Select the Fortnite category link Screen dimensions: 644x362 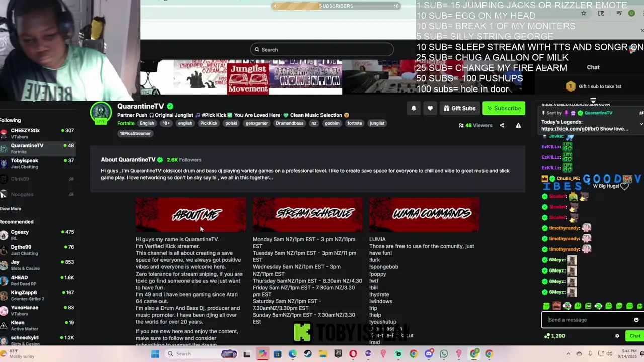click(x=126, y=123)
